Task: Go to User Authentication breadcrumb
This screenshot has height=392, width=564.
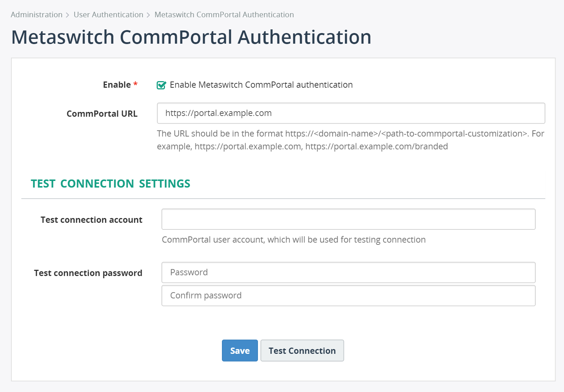Action: point(108,15)
